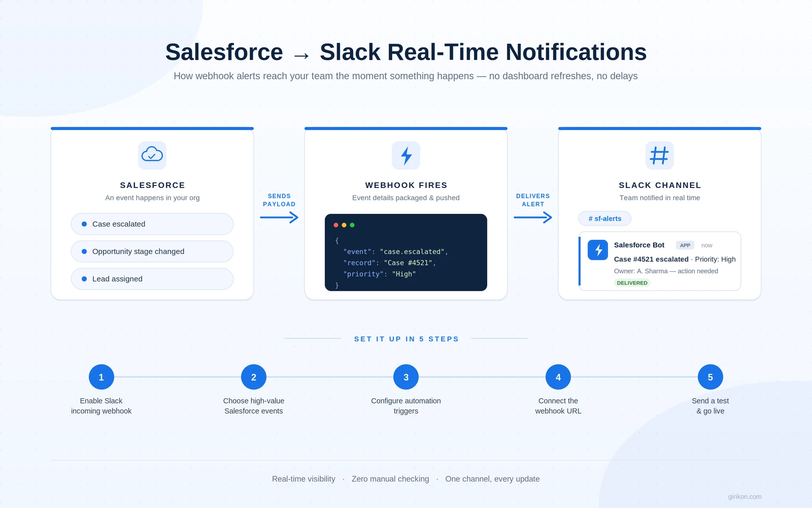Click the SLACK CHANNEL card heading
Screen dimensions: 812x508
coord(660,185)
